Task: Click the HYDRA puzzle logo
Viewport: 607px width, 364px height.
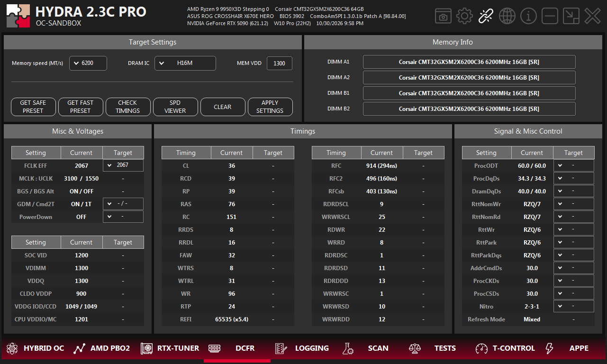Action: click(x=18, y=16)
